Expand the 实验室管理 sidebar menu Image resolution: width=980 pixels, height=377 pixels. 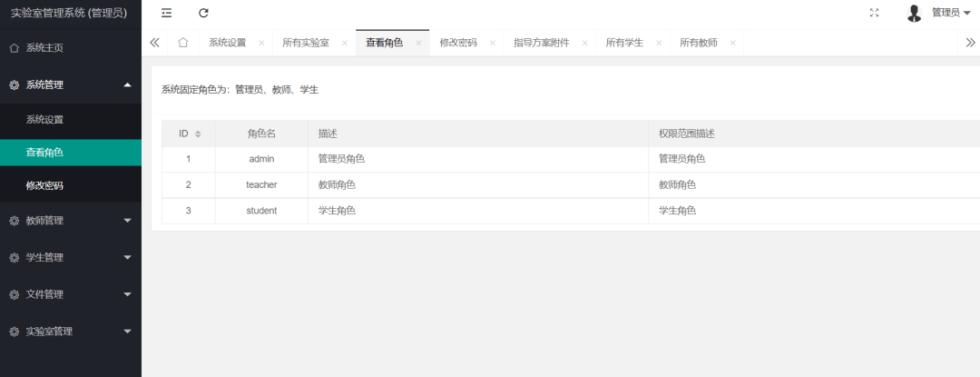(x=71, y=331)
